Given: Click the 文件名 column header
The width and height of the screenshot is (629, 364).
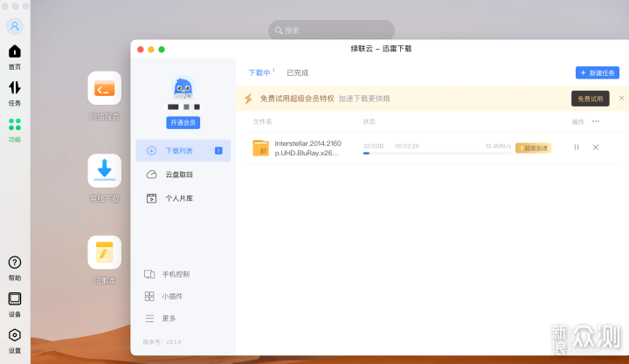Looking at the screenshot, I should pos(262,121).
